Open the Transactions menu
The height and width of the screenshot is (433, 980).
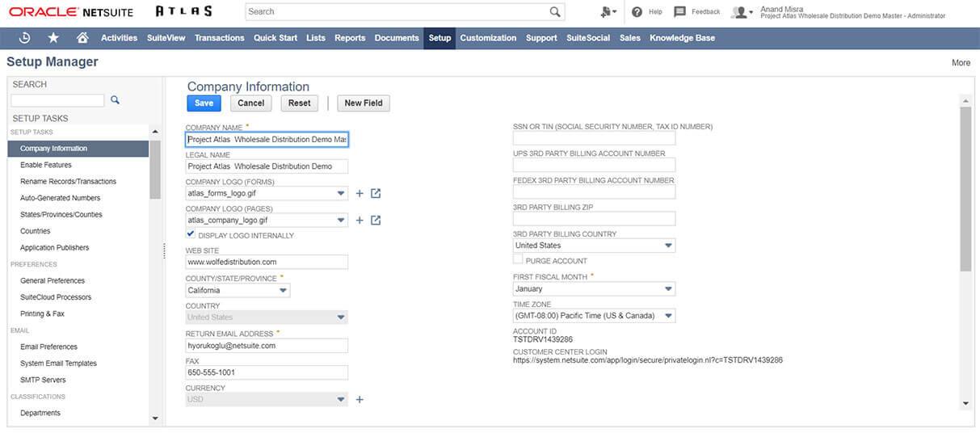point(219,38)
